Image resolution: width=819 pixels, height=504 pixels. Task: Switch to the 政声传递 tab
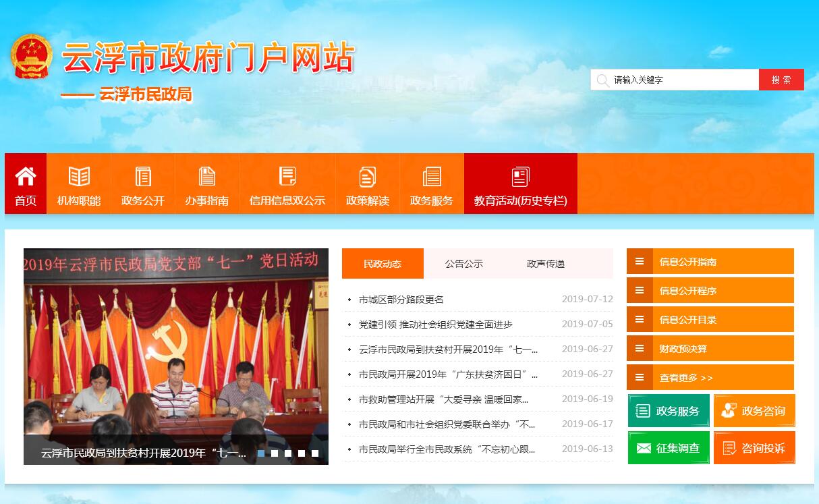point(545,264)
